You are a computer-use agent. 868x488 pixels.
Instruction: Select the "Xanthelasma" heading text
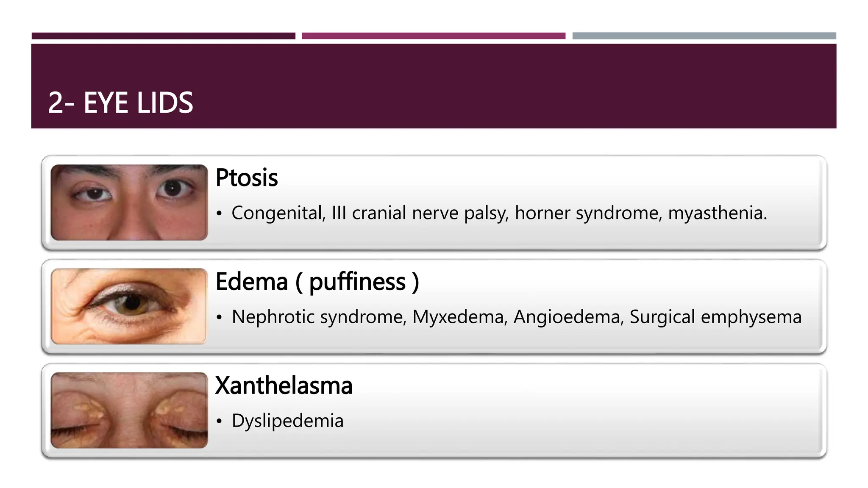[x=284, y=385]
